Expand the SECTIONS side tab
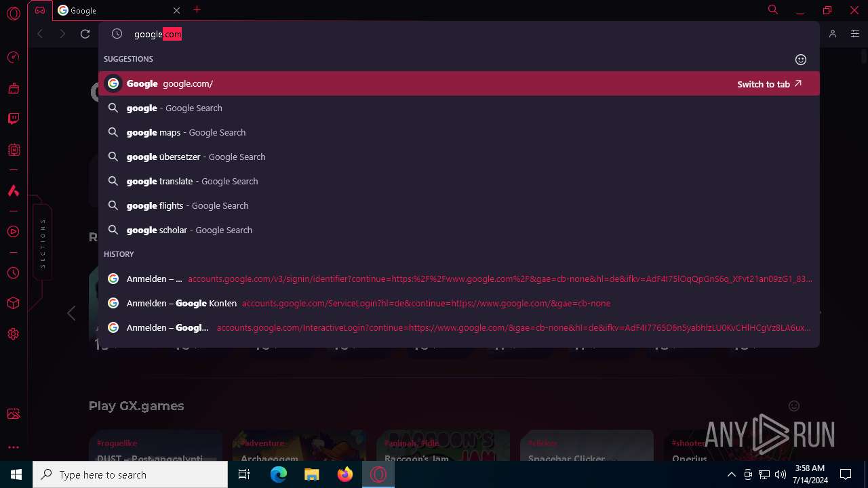868x488 pixels. (x=43, y=243)
